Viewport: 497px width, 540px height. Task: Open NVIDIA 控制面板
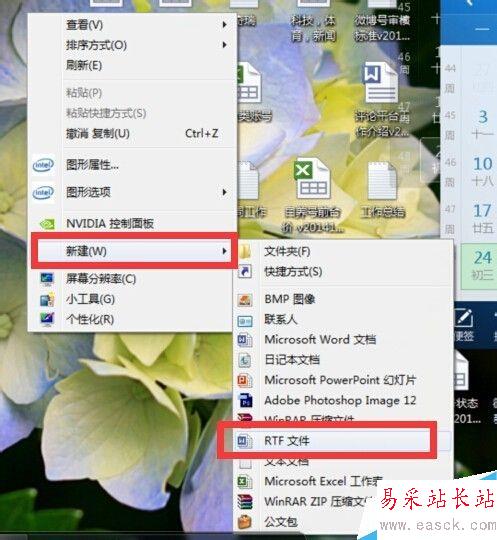(132, 224)
